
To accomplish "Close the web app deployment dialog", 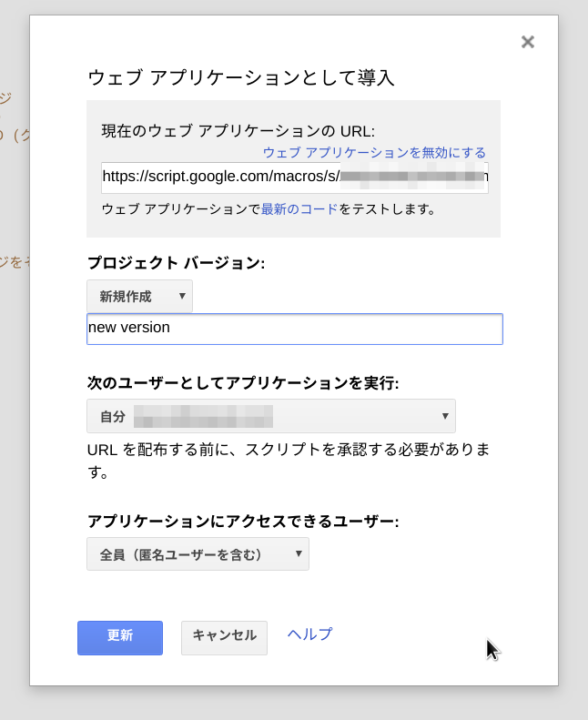I will pyautogui.click(x=527, y=42).
